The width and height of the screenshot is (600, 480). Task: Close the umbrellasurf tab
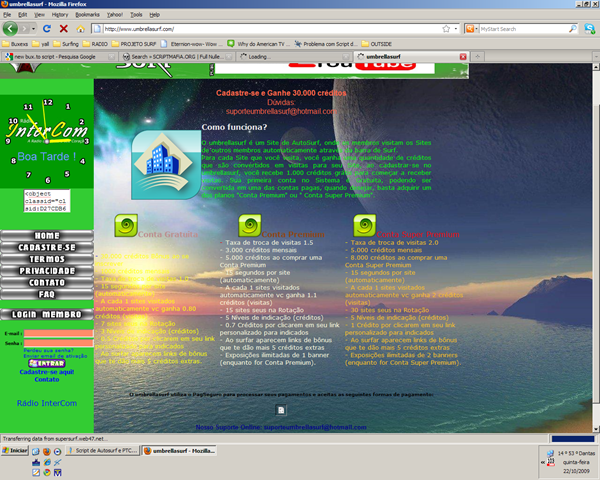(463, 57)
